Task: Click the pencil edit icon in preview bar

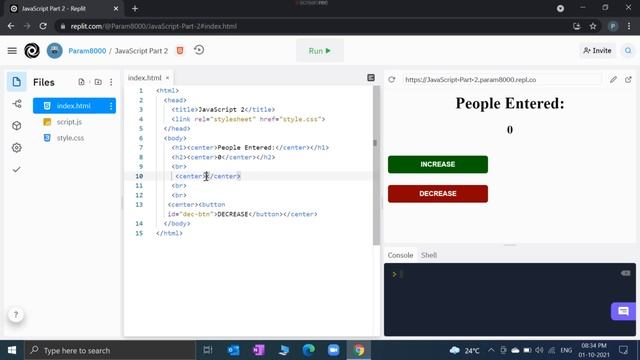Action: 613,80
